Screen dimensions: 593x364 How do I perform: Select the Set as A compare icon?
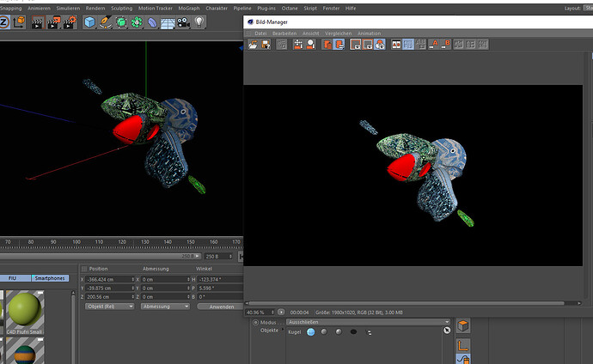(x=434, y=44)
